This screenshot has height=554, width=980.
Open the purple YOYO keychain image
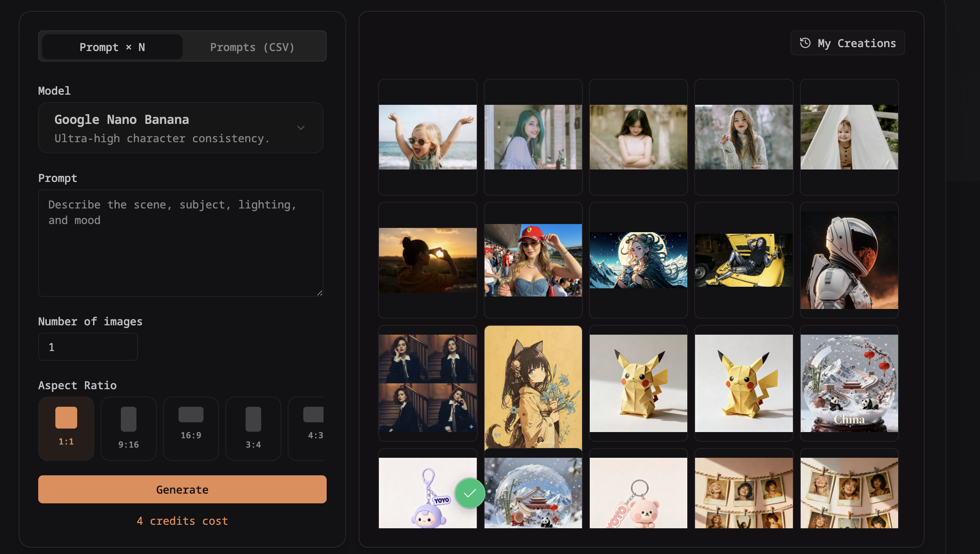[428, 493]
